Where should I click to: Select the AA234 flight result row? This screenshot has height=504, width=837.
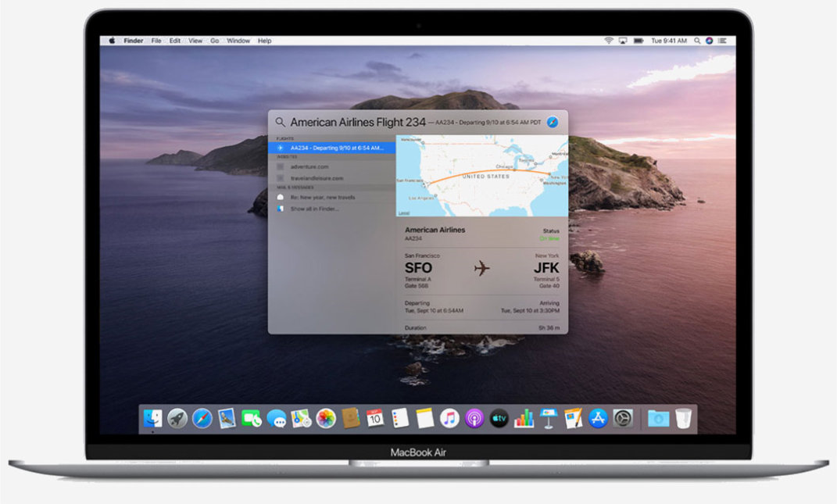[x=332, y=148]
